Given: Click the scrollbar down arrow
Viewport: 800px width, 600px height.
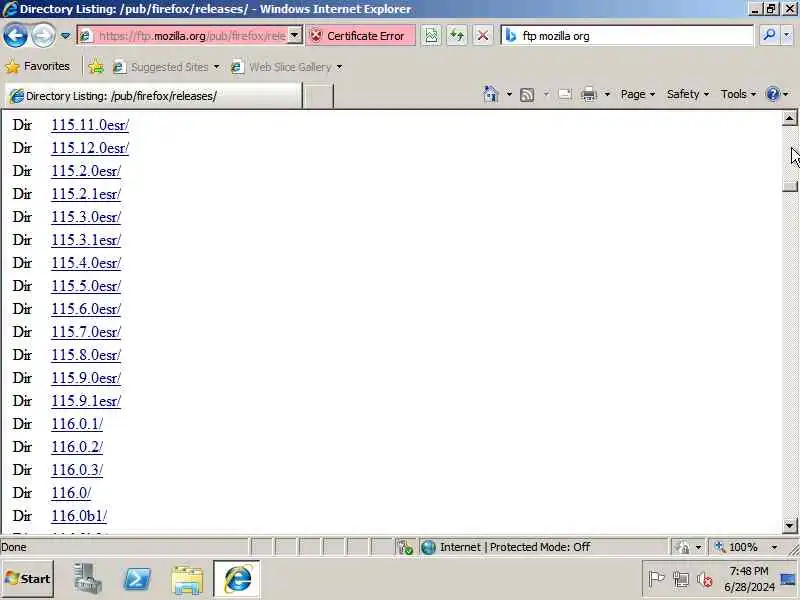Looking at the screenshot, I should click(789, 525).
